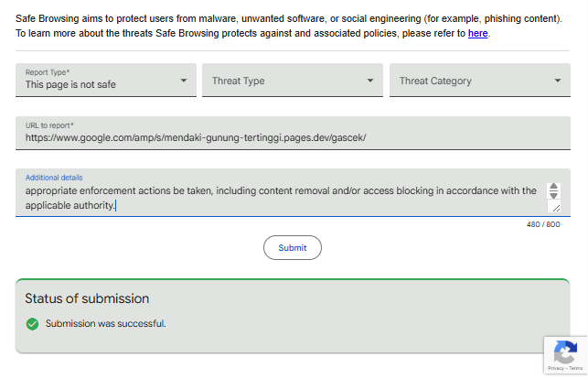The width and height of the screenshot is (588, 379).
Task: Open the reCAPTCHA Privacy link
Action: [x=554, y=370]
